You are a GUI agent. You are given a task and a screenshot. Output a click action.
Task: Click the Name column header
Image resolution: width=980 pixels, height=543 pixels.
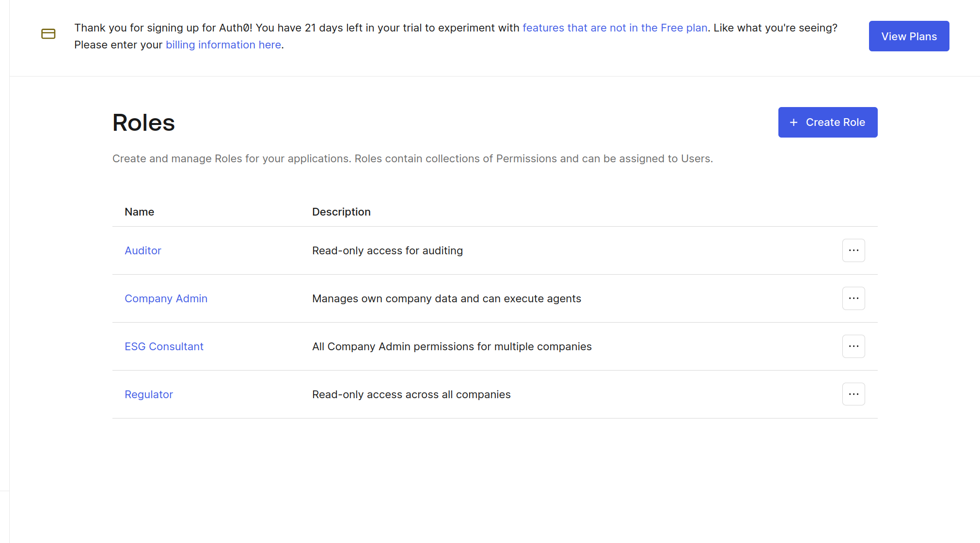[x=139, y=212]
